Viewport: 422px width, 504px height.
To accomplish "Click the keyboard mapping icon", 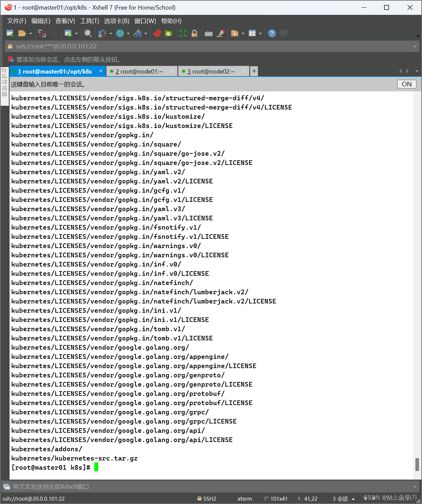I will click(209, 34).
